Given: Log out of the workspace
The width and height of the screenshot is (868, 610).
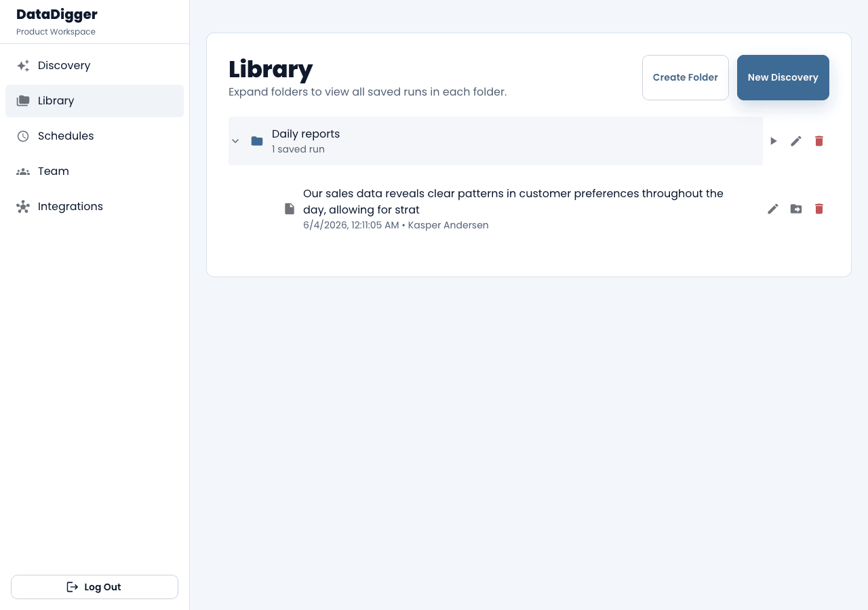Looking at the screenshot, I should (x=94, y=587).
